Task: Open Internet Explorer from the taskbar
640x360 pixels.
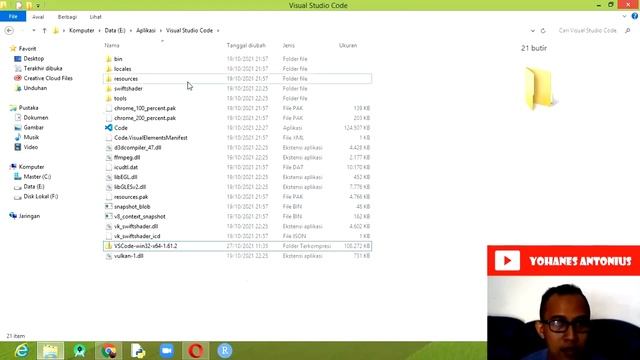Action: (22, 351)
